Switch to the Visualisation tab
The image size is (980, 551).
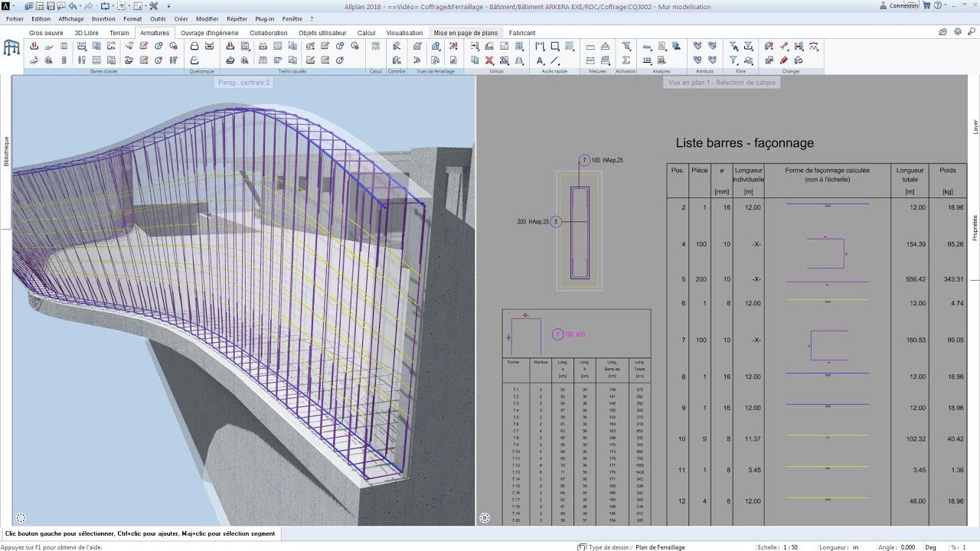404,33
